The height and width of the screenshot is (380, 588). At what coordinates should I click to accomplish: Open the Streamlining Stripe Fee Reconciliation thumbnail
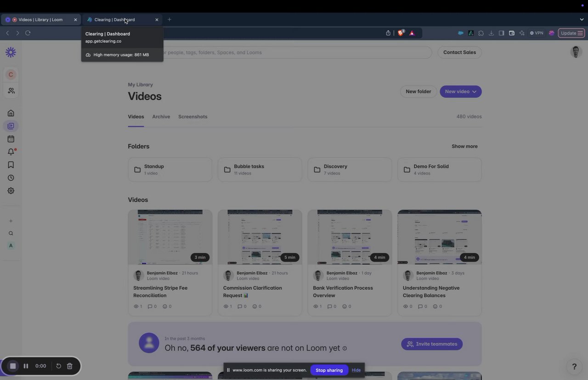[x=170, y=237]
